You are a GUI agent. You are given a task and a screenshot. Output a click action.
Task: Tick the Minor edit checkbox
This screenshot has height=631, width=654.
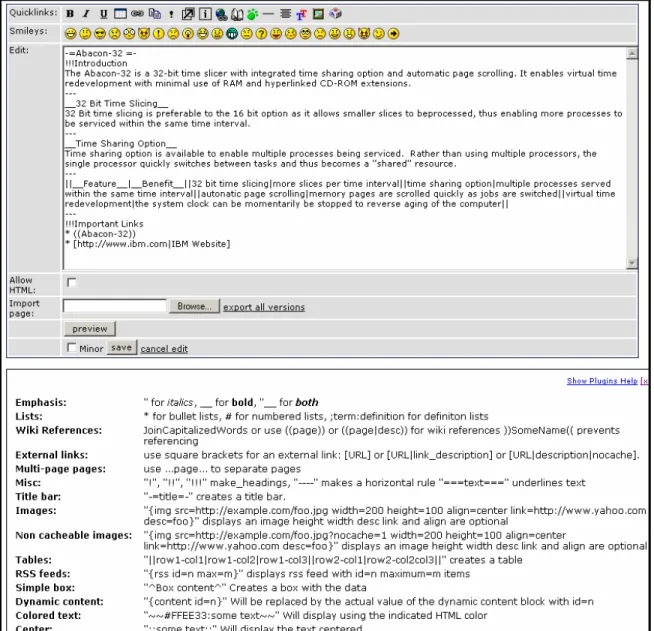72,347
